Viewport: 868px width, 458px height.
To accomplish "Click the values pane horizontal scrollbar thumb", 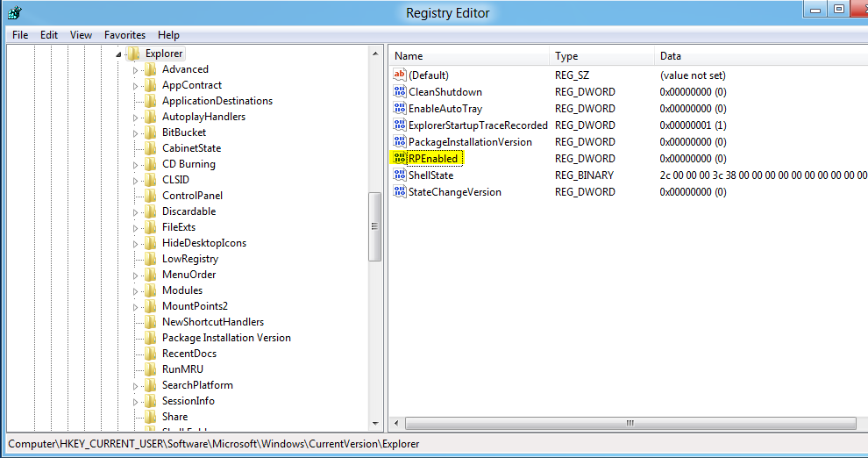I will pyautogui.click(x=629, y=424).
